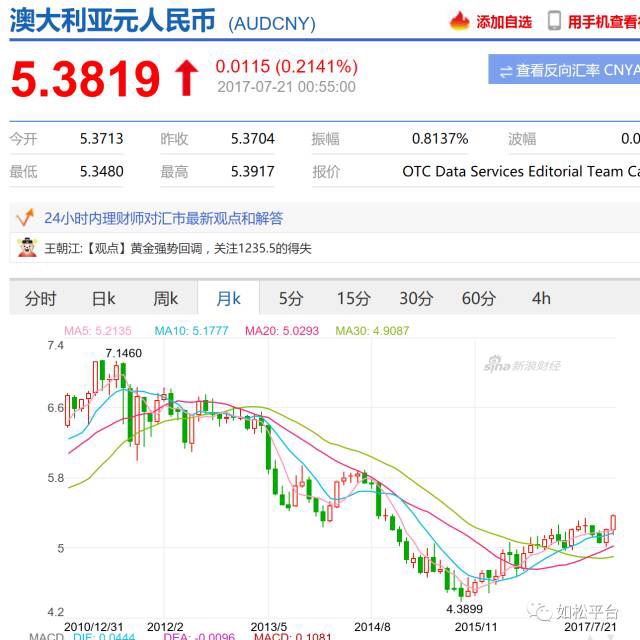Click the 用手机查看 link
The width and height of the screenshot is (640, 640).
[x=604, y=22]
